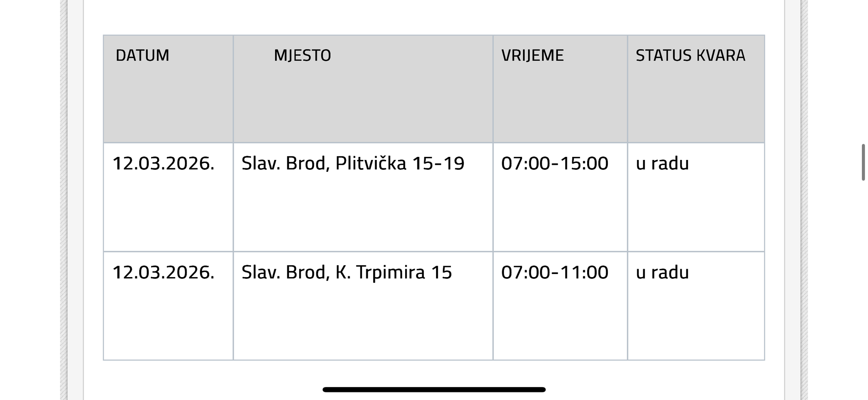Click the MJESTO column header
Viewport: 868px width, 400px height.
[302, 55]
